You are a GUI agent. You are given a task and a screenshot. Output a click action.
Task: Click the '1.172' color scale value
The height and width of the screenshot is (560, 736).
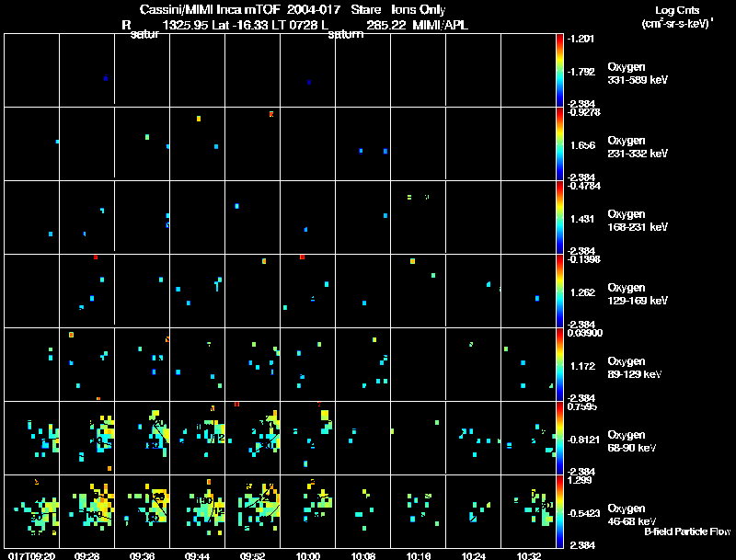coord(582,366)
